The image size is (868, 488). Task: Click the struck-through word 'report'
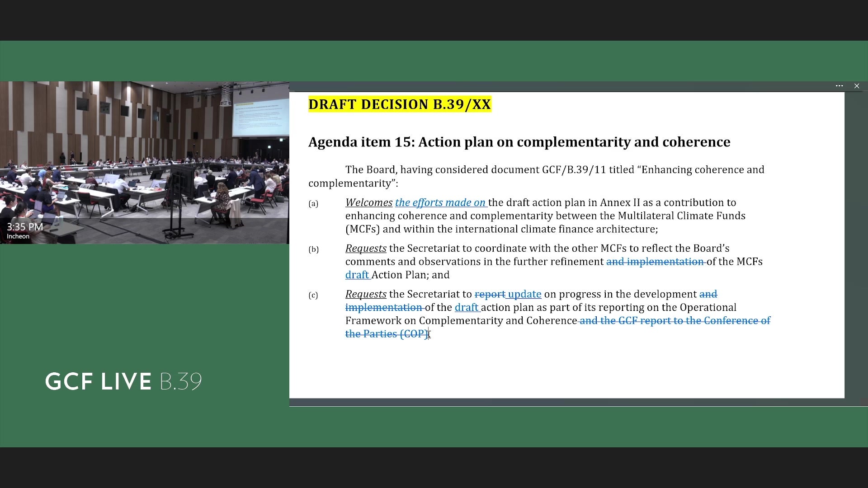[490, 294]
